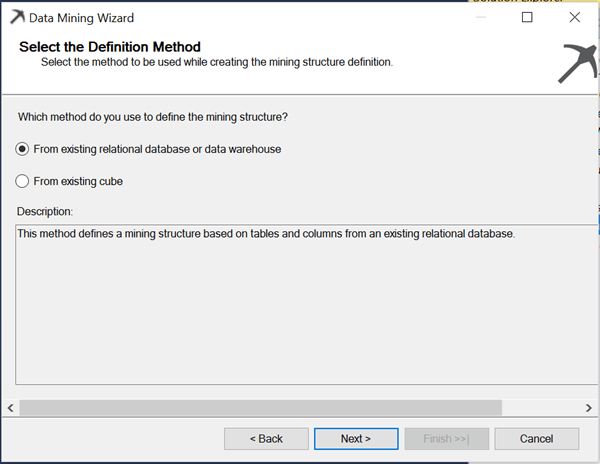Click the left arrow of the horizontal scrollbar
This screenshot has height=464, width=600.
[x=11, y=408]
